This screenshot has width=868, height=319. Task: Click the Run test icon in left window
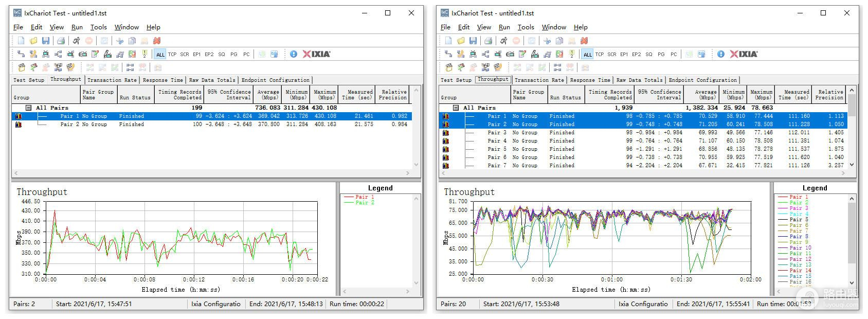click(76, 41)
